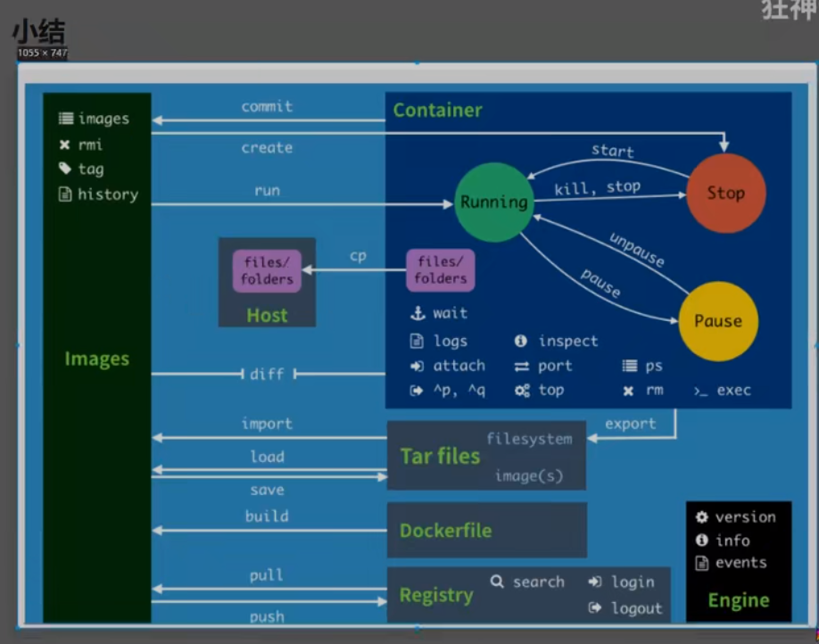Click the document icon beside history
Viewport: 819px width, 644px height.
65,194
